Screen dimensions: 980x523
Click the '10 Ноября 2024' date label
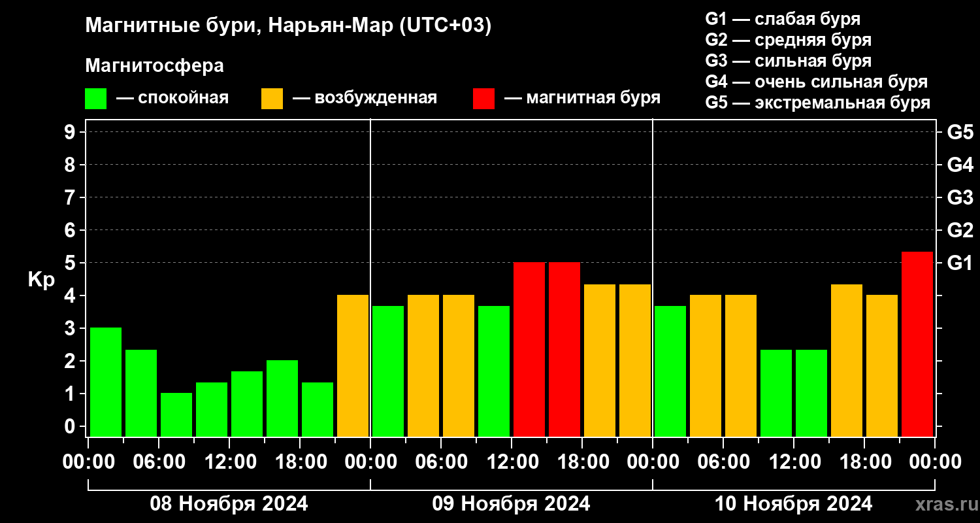(x=793, y=503)
